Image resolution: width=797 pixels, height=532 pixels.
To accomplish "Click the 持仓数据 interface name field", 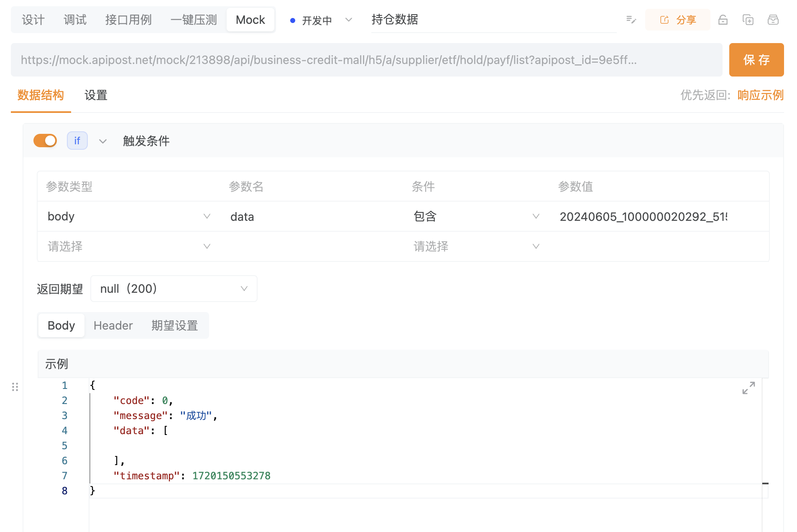I will point(494,20).
